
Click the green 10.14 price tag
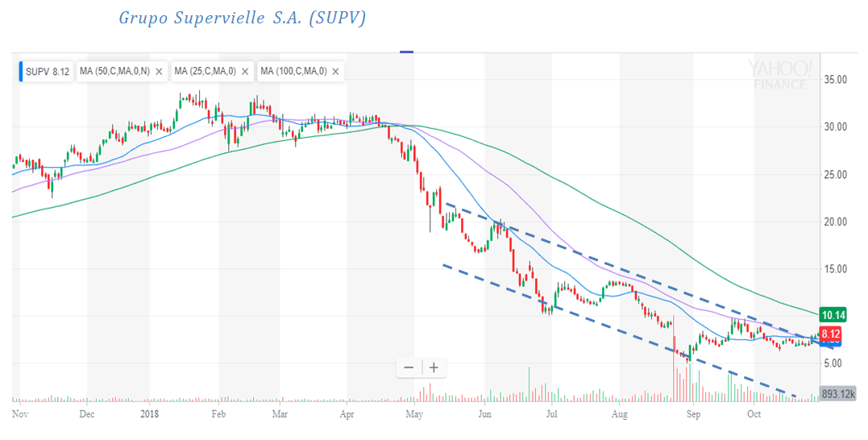pos(833,315)
